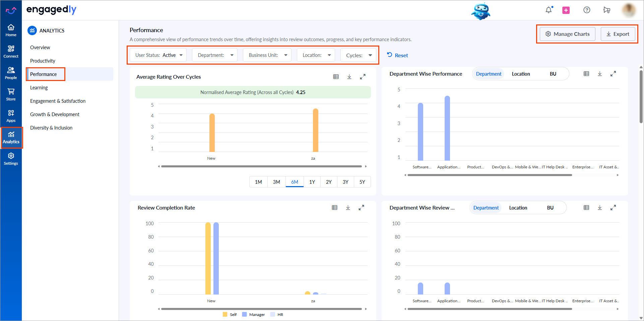Open the Department filter dropdown

click(215, 55)
